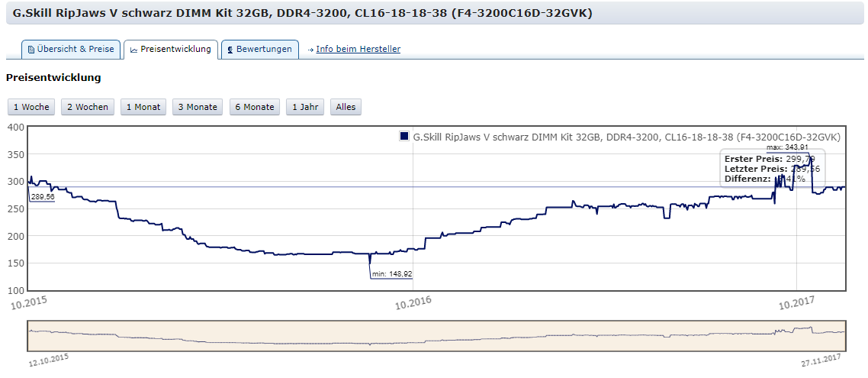The width and height of the screenshot is (868, 378).
Task: Click the 27.11.2017 end date label
Action: tap(821, 360)
